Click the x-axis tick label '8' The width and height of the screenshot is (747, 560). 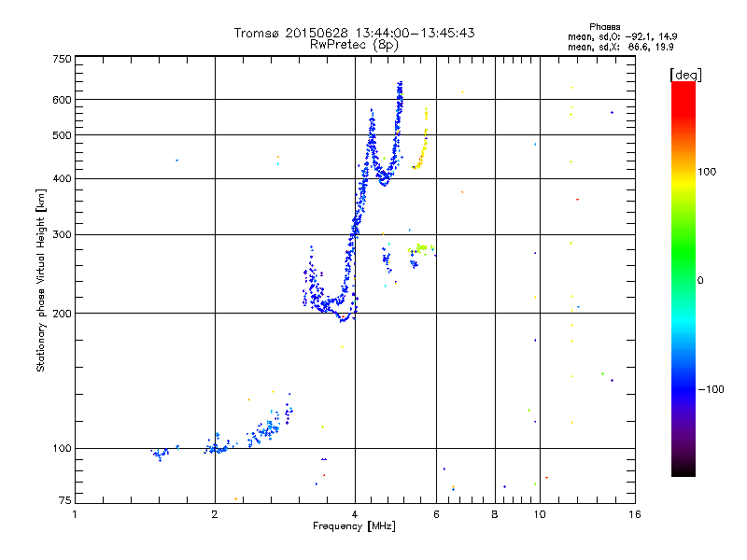tap(495, 514)
